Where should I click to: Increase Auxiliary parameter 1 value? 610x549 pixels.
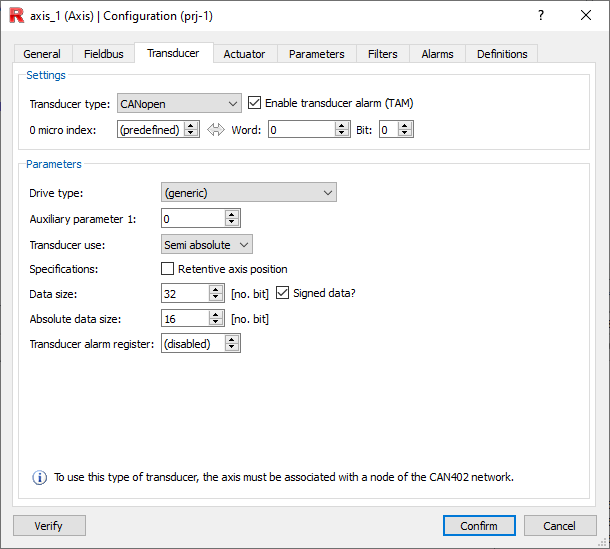pyautogui.click(x=232, y=214)
